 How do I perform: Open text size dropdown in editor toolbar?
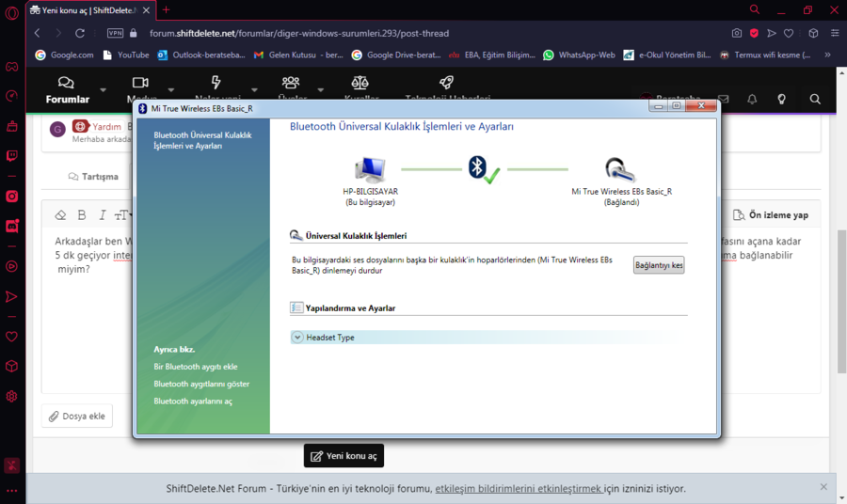point(123,215)
